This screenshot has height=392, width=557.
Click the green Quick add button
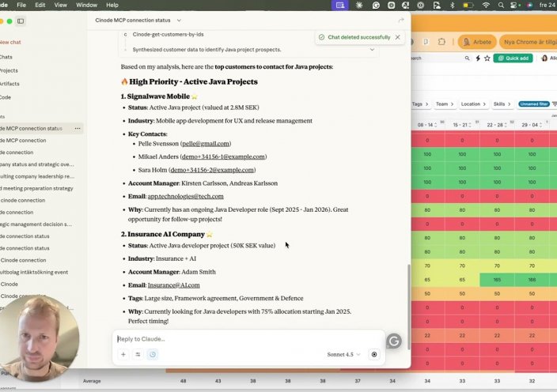(x=513, y=58)
